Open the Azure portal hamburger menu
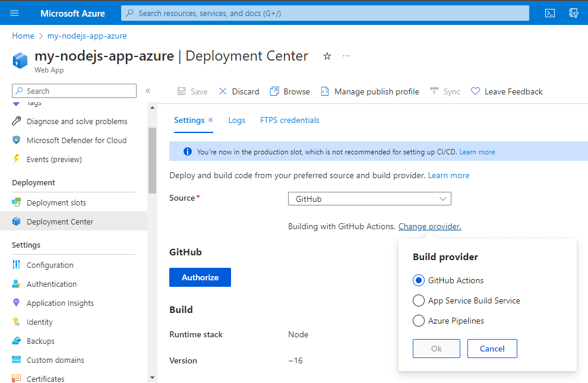 tap(14, 13)
